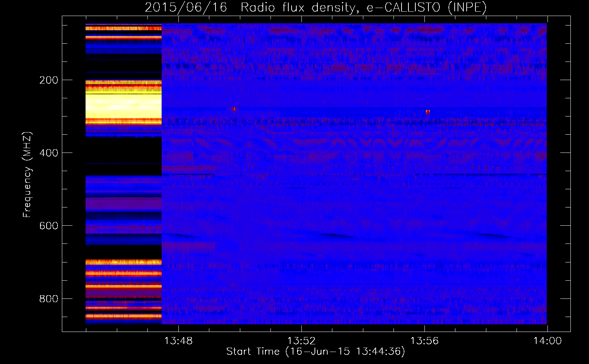
Task: Click the 14:00 time tick label
Action: pyautogui.click(x=548, y=341)
